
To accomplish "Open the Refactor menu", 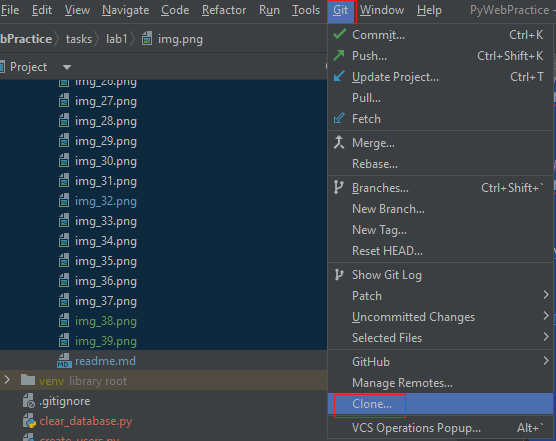I will click(224, 10).
